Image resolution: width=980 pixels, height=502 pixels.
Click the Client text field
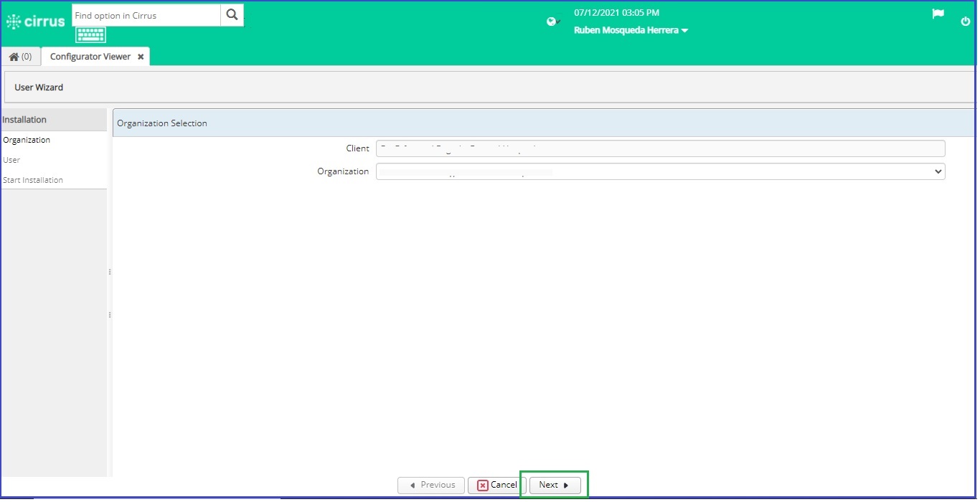[x=661, y=148]
